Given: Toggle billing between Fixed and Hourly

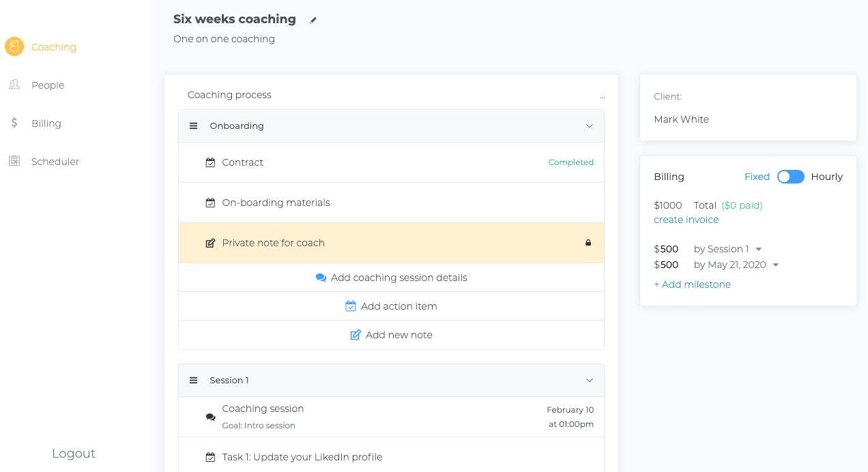Looking at the screenshot, I should coord(790,177).
